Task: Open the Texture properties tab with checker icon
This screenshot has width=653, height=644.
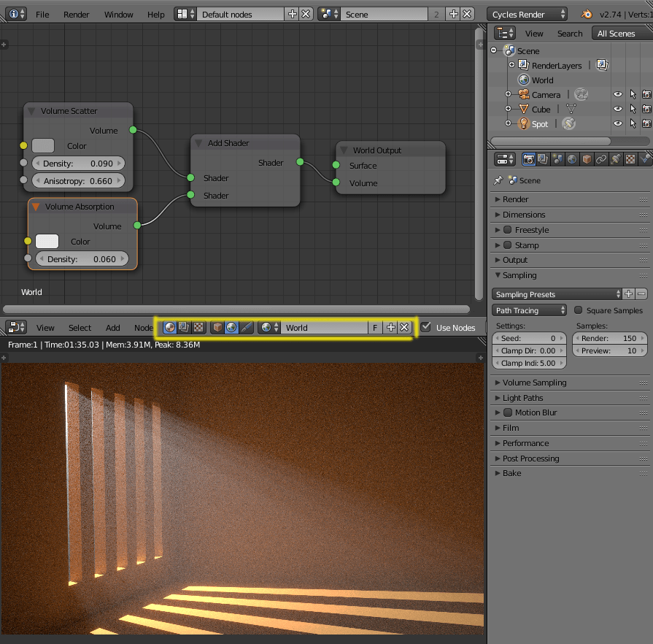Action: pyautogui.click(x=631, y=159)
